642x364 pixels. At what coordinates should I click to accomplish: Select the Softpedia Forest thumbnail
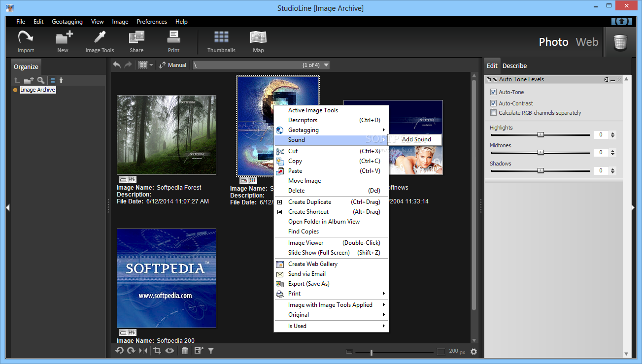coord(167,135)
